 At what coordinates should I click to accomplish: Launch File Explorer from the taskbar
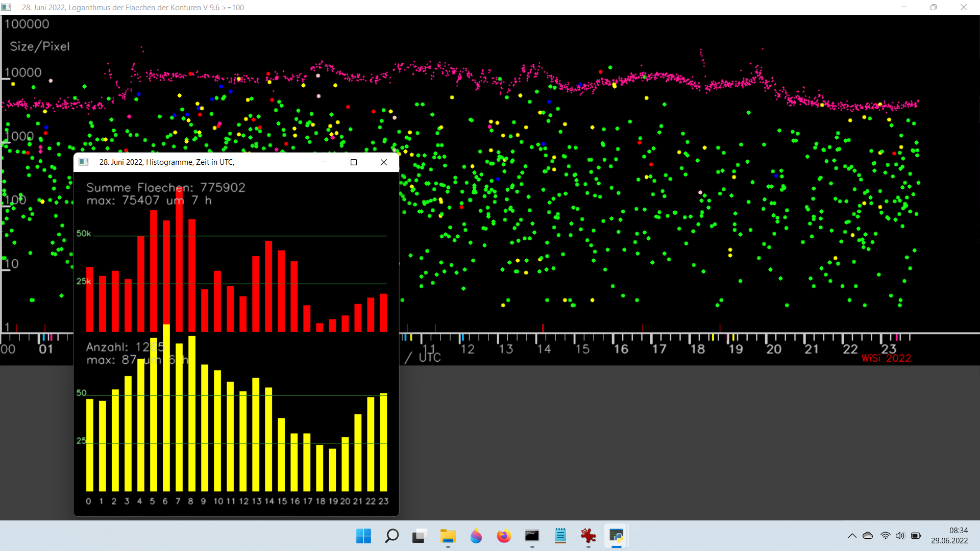(448, 536)
